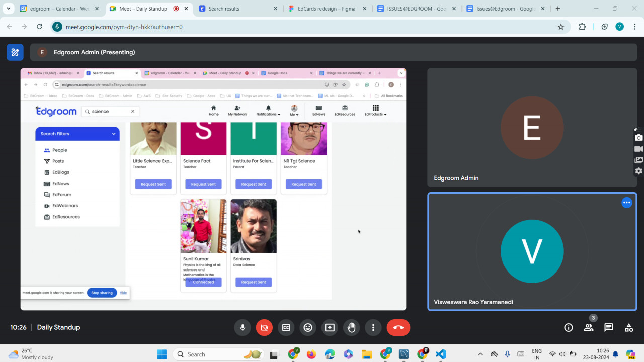Click the blue annotation extension icon
Image resolution: width=644 pixels, height=362 pixels.
pyautogui.click(x=15, y=52)
